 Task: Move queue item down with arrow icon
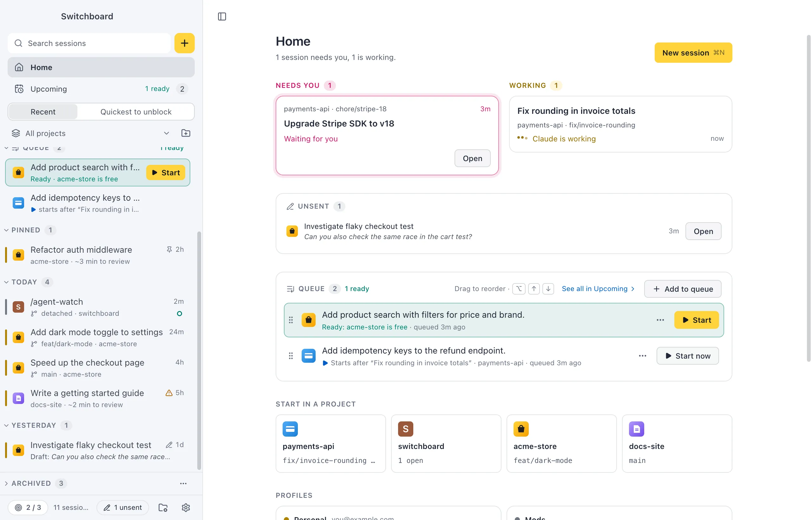pyautogui.click(x=548, y=289)
